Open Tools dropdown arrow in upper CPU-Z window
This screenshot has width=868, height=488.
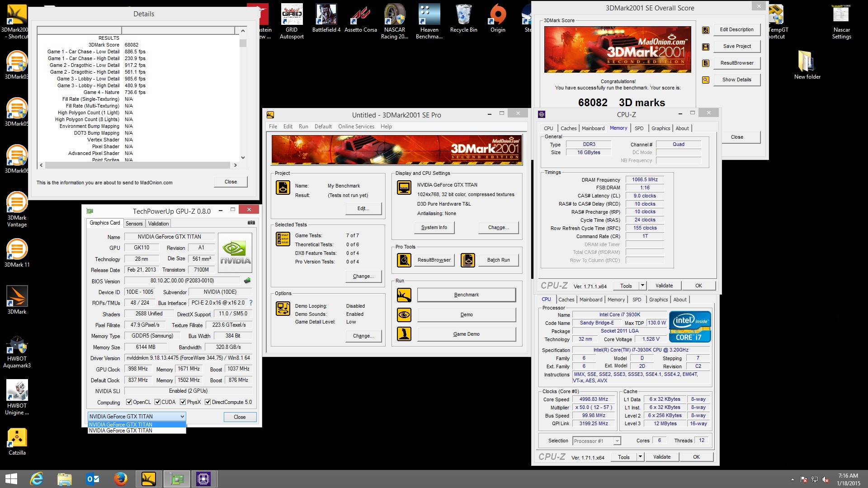[642, 286]
